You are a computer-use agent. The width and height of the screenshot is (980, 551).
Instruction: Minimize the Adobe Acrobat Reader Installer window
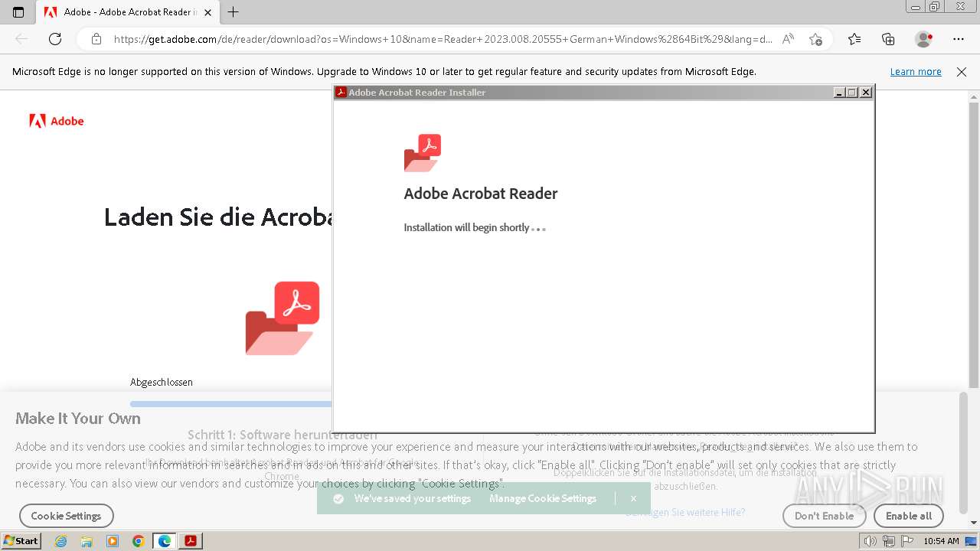pos(839,93)
